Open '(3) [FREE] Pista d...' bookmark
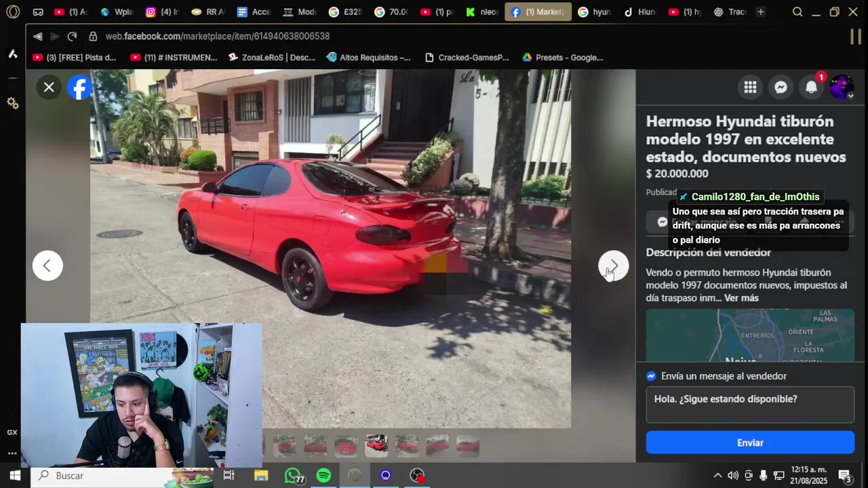Screen dimensions: 868x488 [75, 58]
